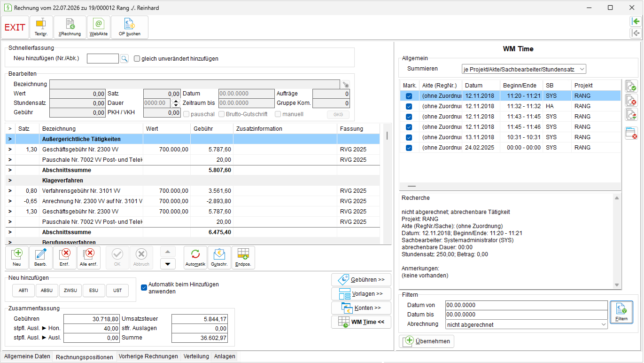Viewport: 644px width, 363px height.
Task: Click the magnifier search icon beside Nr./Abk. field
Action: pyautogui.click(x=124, y=59)
